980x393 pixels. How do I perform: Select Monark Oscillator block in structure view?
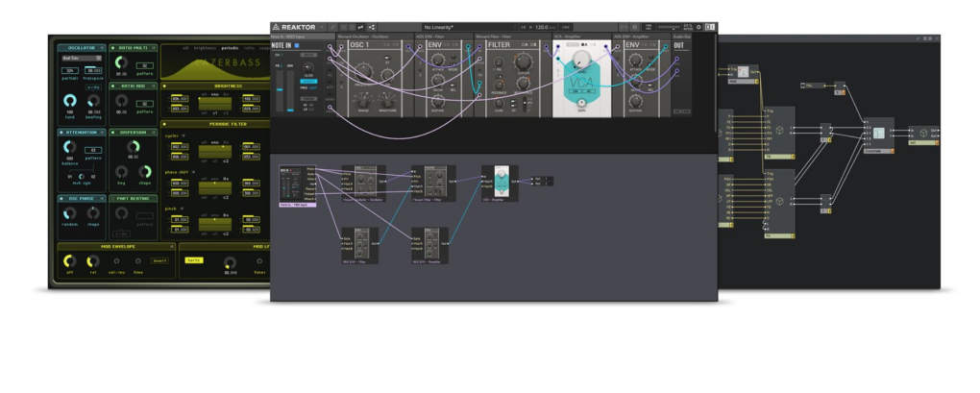[364, 184]
